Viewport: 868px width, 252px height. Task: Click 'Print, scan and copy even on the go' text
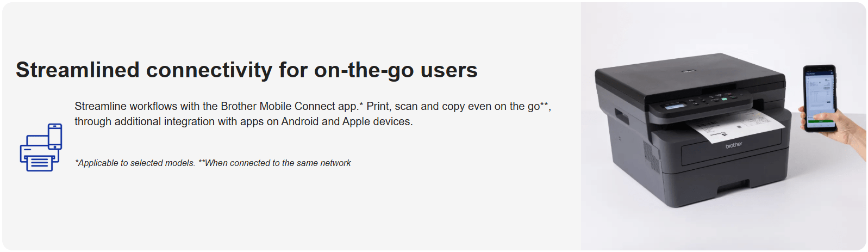(x=453, y=106)
